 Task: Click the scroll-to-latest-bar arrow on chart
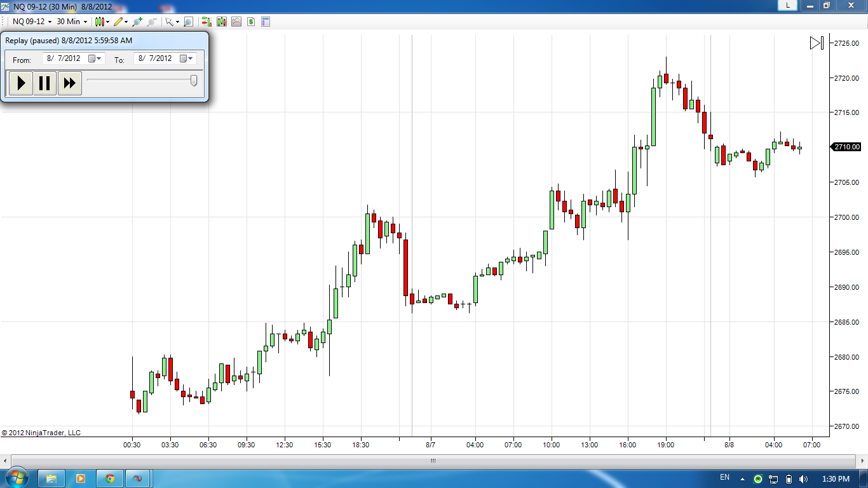(x=817, y=43)
